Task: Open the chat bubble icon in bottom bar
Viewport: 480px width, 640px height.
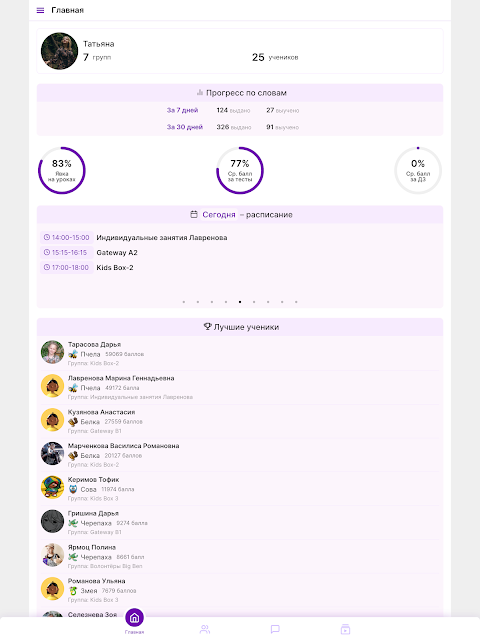Action: pos(275,629)
